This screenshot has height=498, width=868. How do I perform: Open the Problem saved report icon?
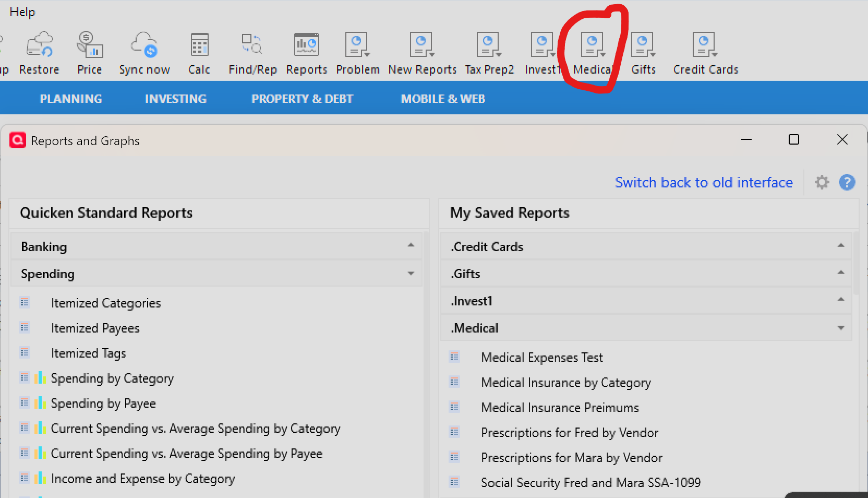357,45
